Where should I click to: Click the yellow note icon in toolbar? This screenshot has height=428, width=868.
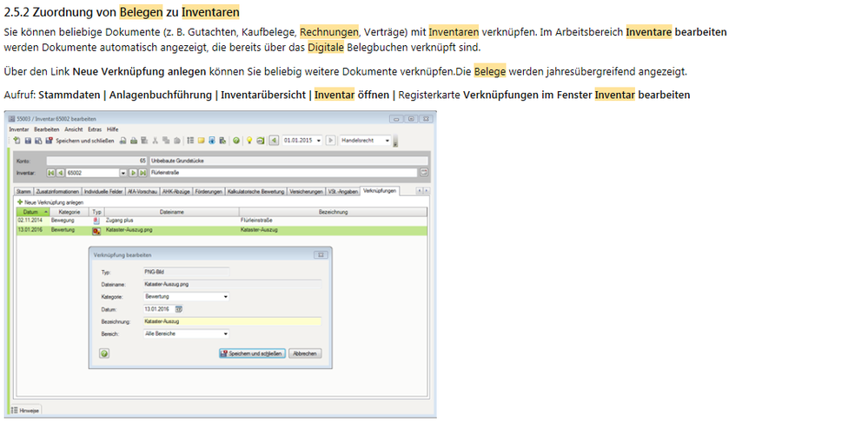pyautogui.click(x=201, y=140)
